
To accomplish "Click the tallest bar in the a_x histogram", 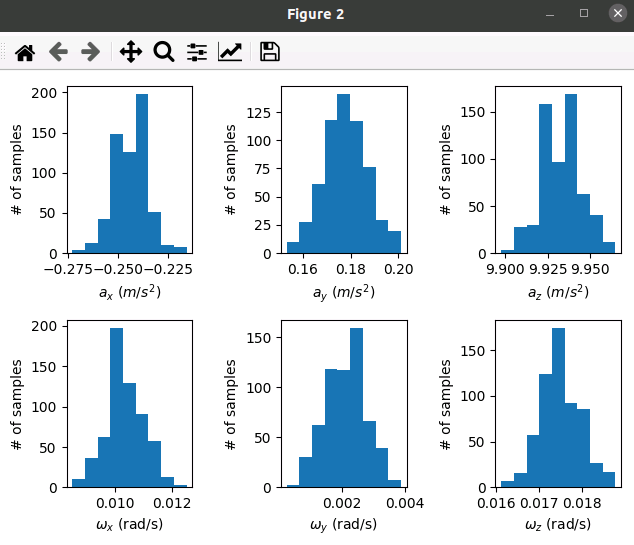I will [142, 174].
